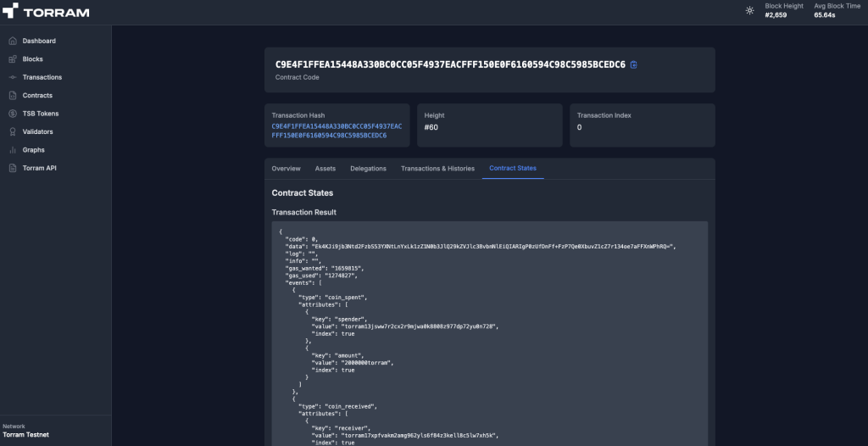Screen dimensions: 868x446
Task: Click the "coin_spent" type line
Action: coord(332,298)
